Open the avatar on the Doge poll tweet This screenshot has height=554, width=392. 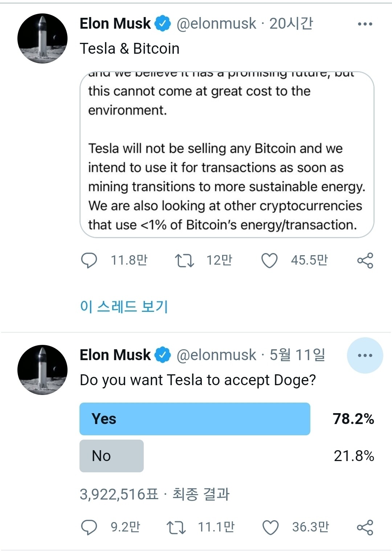(x=42, y=370)
